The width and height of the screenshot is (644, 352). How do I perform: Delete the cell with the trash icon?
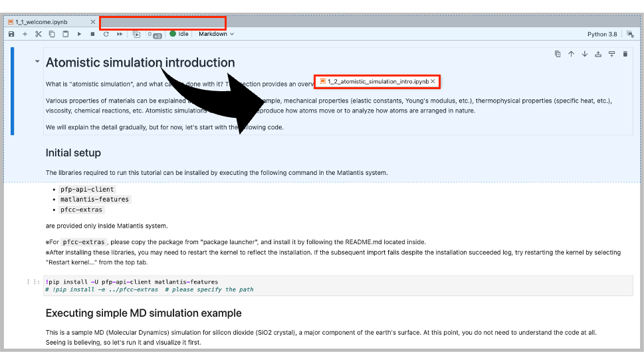625,54
